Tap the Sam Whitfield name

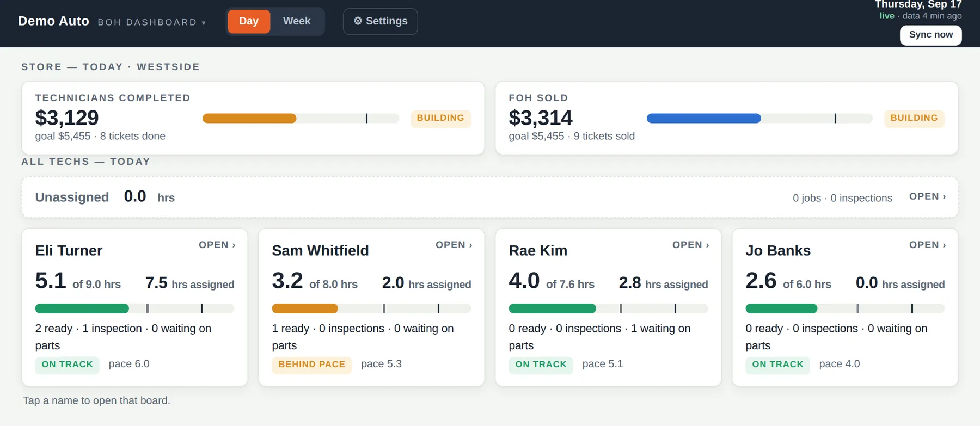(320, 250)
